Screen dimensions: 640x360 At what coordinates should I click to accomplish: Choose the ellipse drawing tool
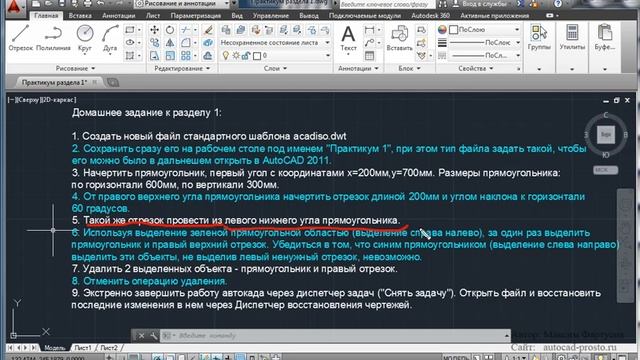pos(130,42)
